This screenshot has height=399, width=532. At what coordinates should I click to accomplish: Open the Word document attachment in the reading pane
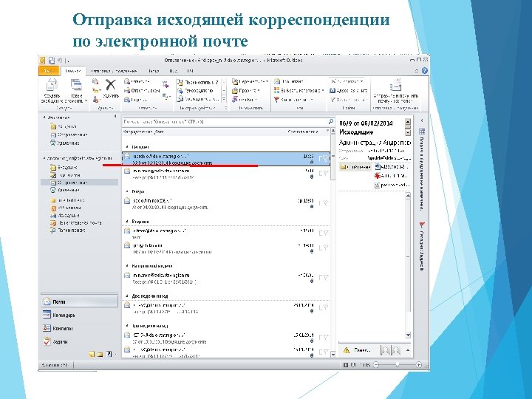pos(392,167)
